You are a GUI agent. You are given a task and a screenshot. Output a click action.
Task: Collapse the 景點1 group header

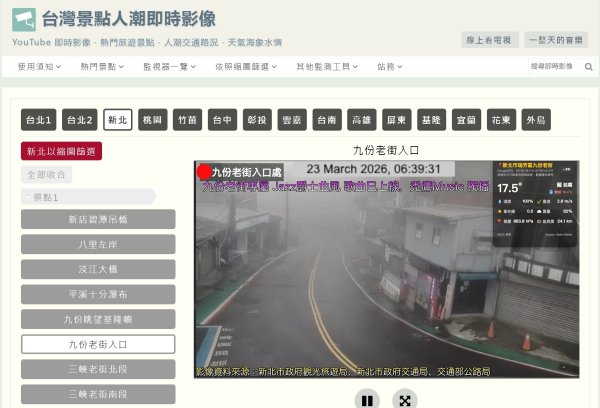point(88,197)
